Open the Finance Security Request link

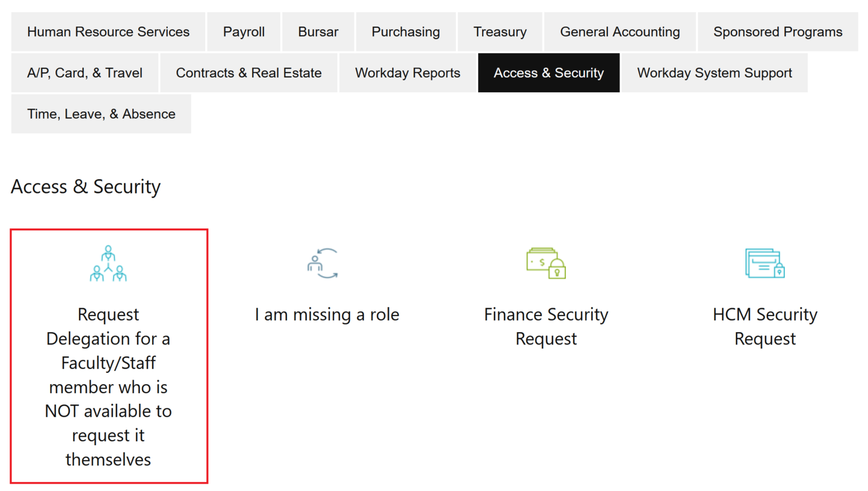[545, 326]
